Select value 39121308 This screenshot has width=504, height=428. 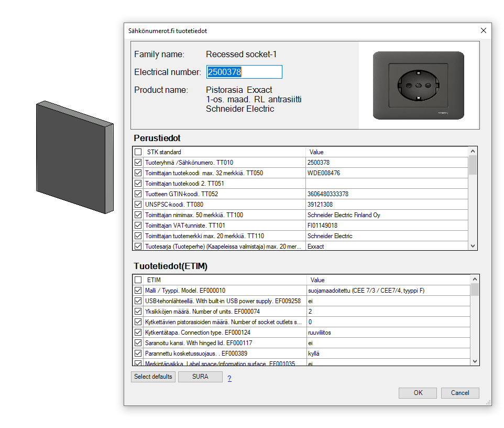tap(320, 205)
